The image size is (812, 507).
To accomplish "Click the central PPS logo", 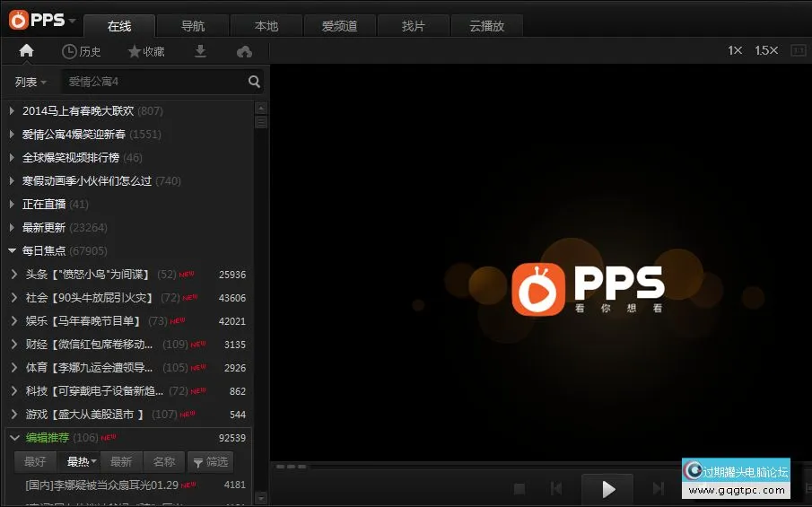I will pyautogui.click(x=589, y=289).
